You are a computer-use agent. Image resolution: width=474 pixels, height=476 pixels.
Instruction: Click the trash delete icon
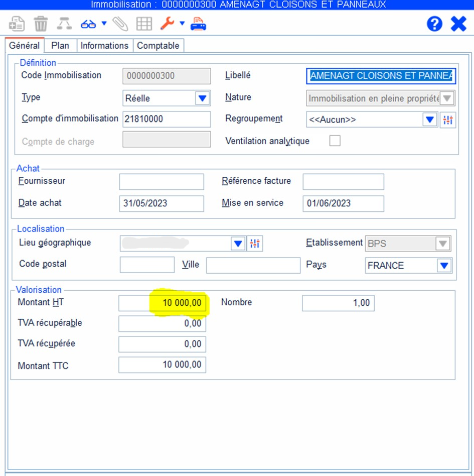pos(41,24)
